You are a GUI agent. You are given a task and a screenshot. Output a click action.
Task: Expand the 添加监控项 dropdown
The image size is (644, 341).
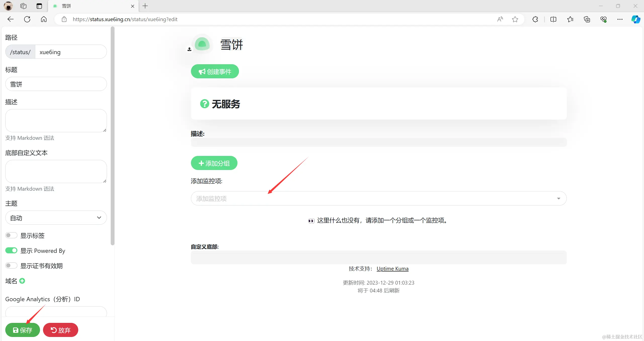coord(378,198)
